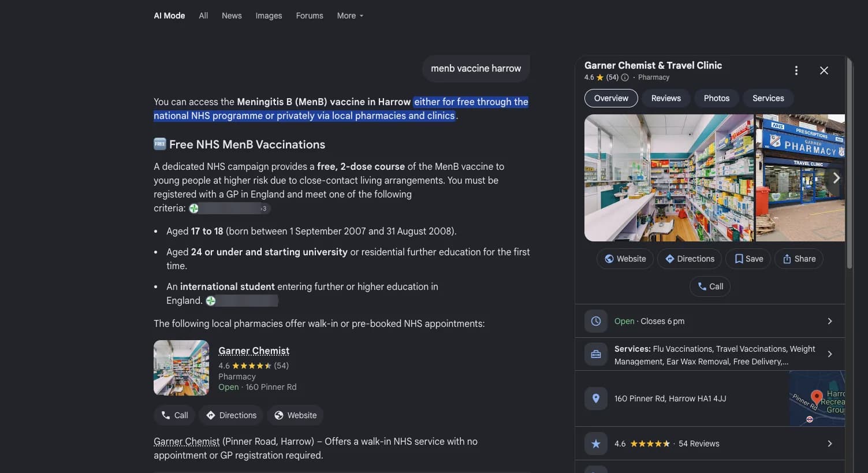Click the briefcase icon next to Services

pos(596,355)
